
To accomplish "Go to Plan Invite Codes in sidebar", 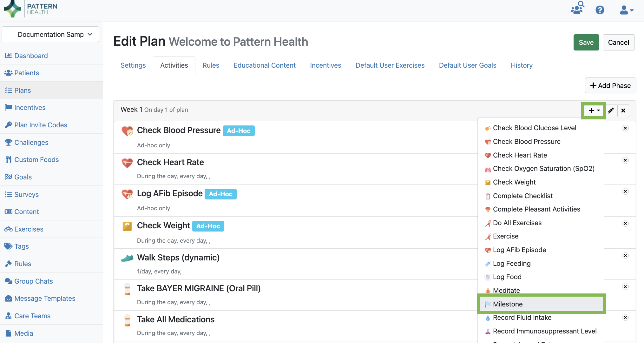I will pyautogui.click(x=41, y=125).
